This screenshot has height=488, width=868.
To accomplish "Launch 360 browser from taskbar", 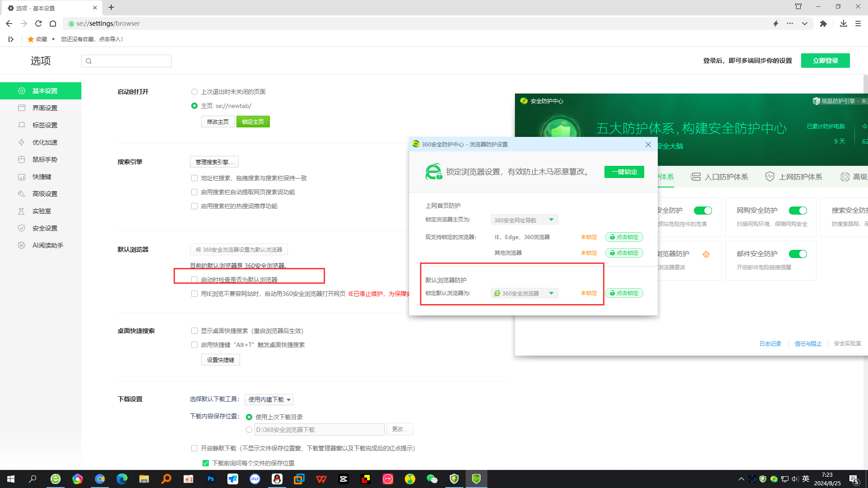I will click(x=56, y=479).
